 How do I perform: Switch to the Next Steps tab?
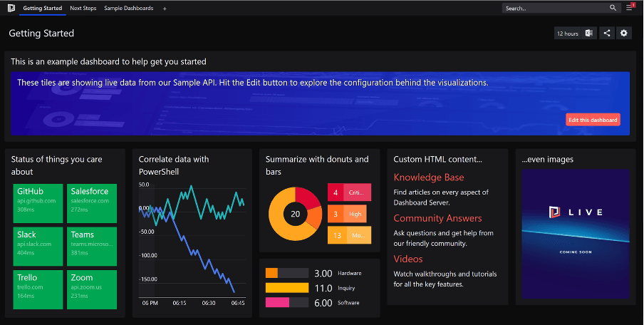(x=83, y=9)
